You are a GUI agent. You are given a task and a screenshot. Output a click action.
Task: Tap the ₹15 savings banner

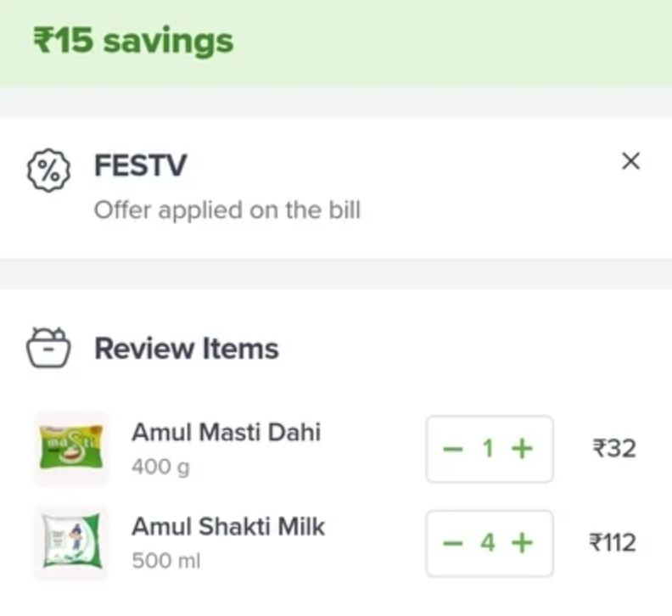tap(336, 43)
